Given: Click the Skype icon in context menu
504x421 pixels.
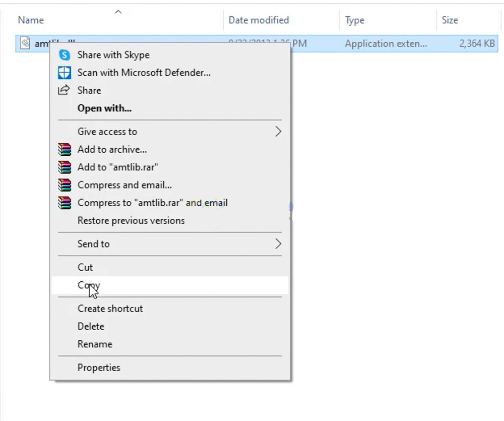Looking at the screenshot, I should click(65, 55).
